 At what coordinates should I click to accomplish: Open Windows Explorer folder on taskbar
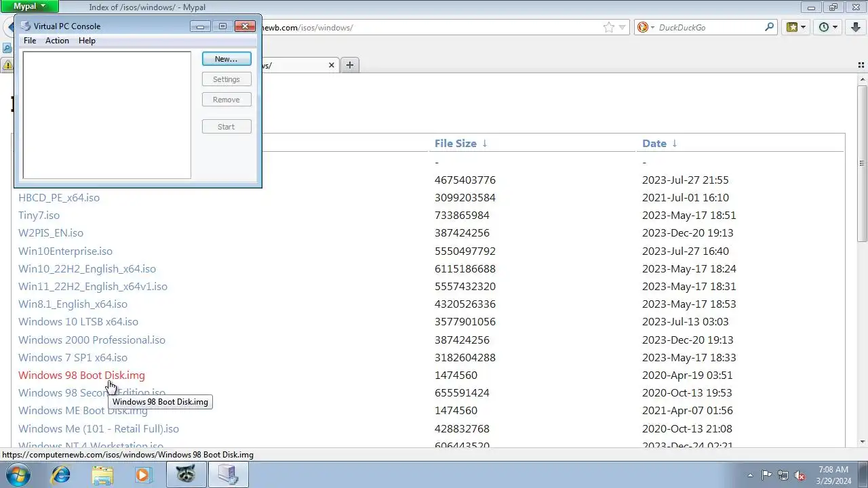pyautogui.click(x=102, y=475)
